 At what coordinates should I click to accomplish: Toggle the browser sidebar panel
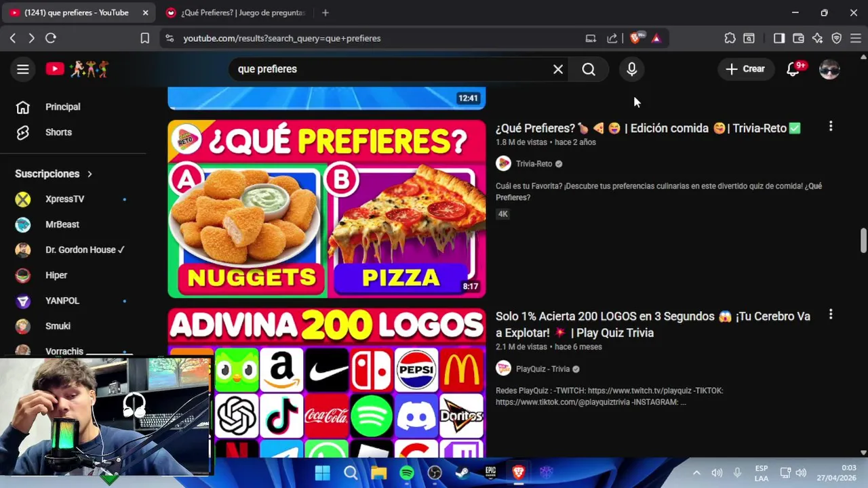click(778, 39)
